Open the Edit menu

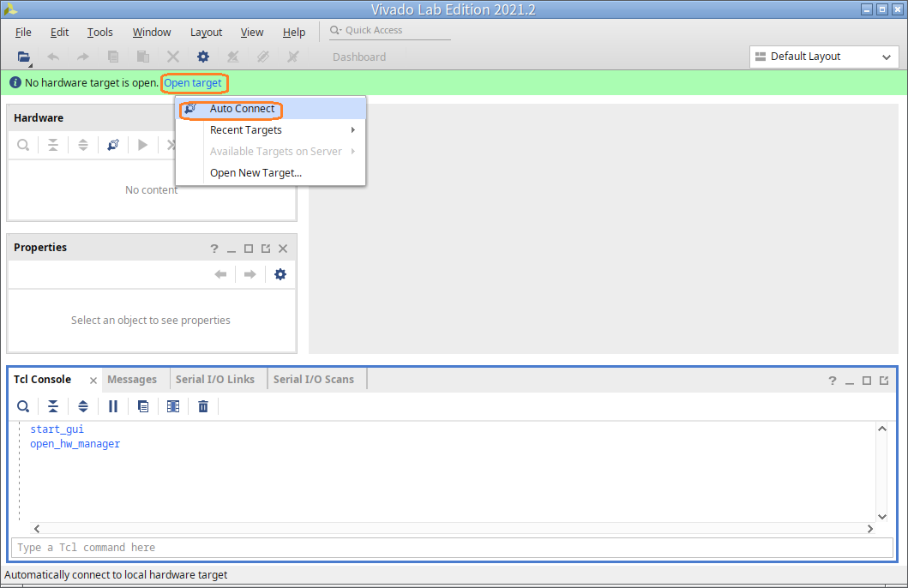coord(59,33)
